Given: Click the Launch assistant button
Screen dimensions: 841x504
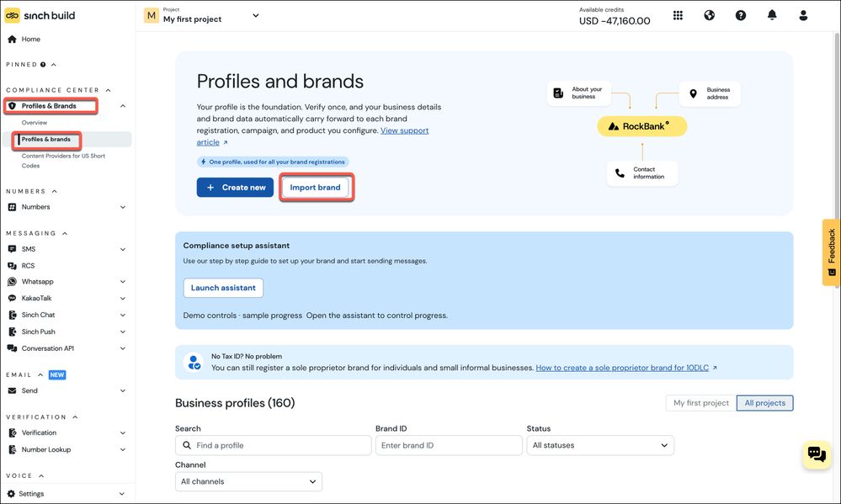Looking at the screenshot, I should point(223,288).
